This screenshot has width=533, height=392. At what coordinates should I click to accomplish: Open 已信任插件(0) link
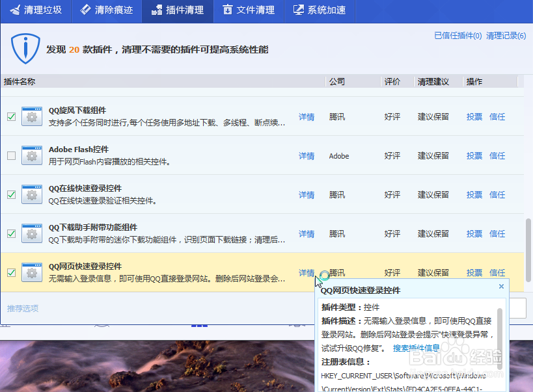click(458, 36)
